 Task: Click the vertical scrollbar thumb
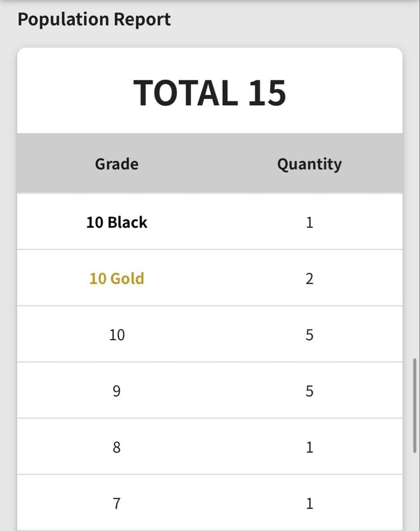(415, 406)
